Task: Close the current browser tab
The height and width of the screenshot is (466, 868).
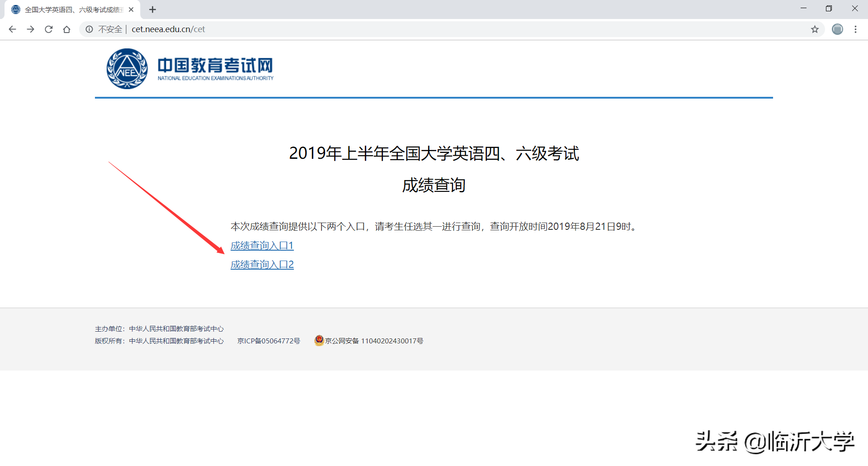Action: tap(131, 9)
